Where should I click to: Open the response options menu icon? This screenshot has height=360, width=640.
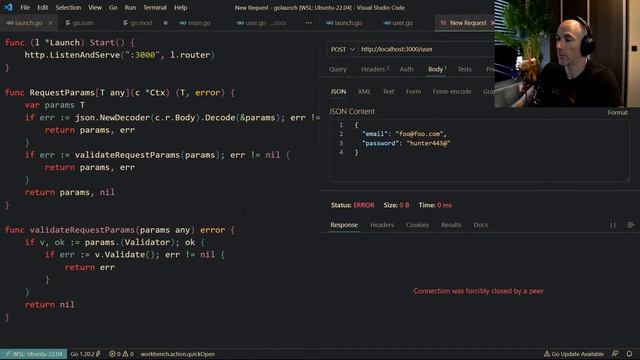point(631,225)
